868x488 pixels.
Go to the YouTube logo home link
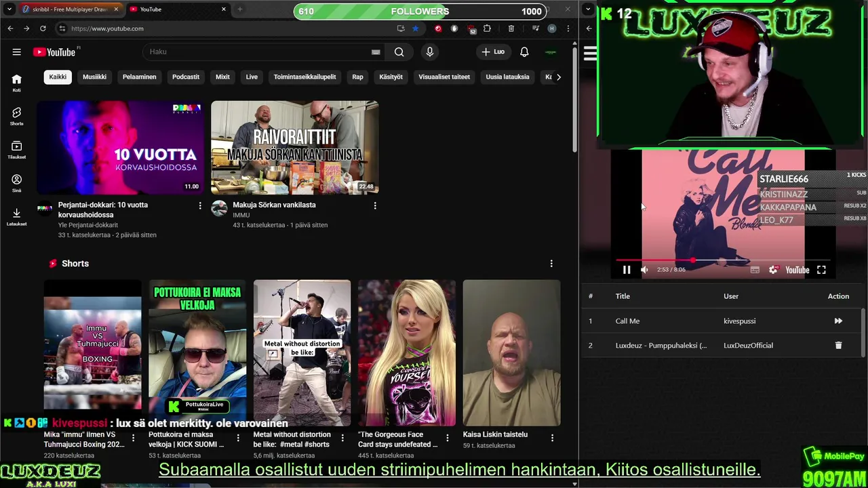click(x=54, y=52)
